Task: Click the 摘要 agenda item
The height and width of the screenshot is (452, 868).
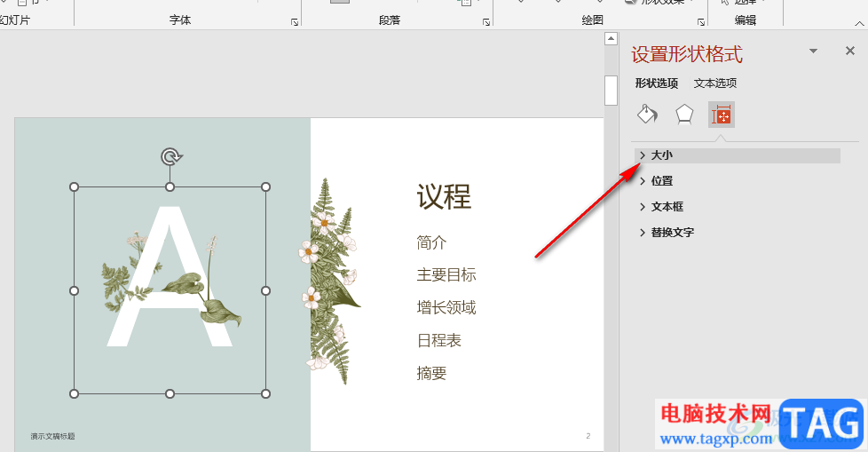Action: (431, 373)
